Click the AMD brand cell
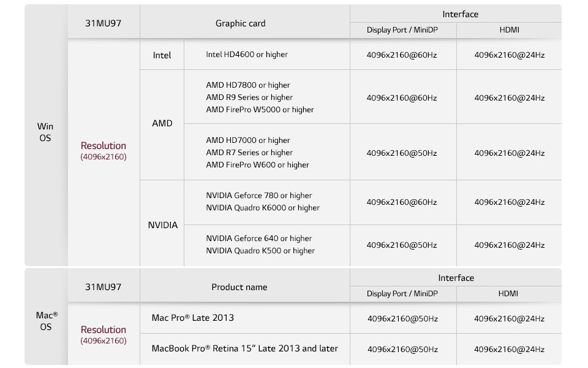The image size is (588, 368). point(162,123)
